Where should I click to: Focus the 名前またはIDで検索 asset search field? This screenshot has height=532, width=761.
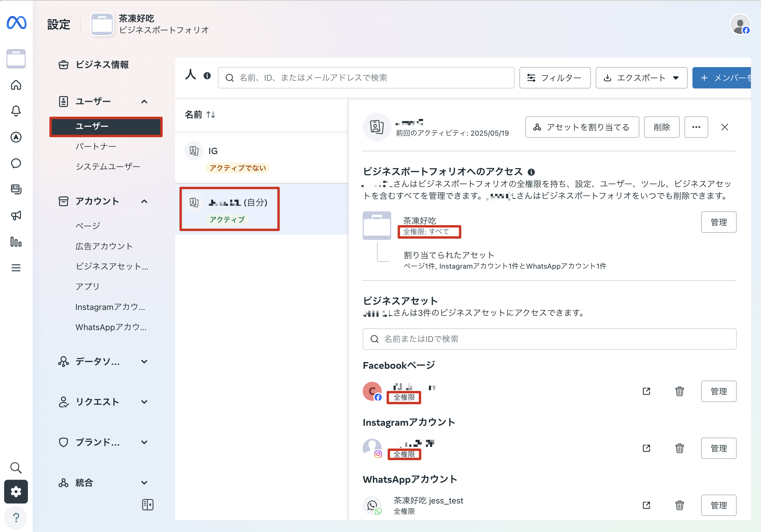point(550,339)
